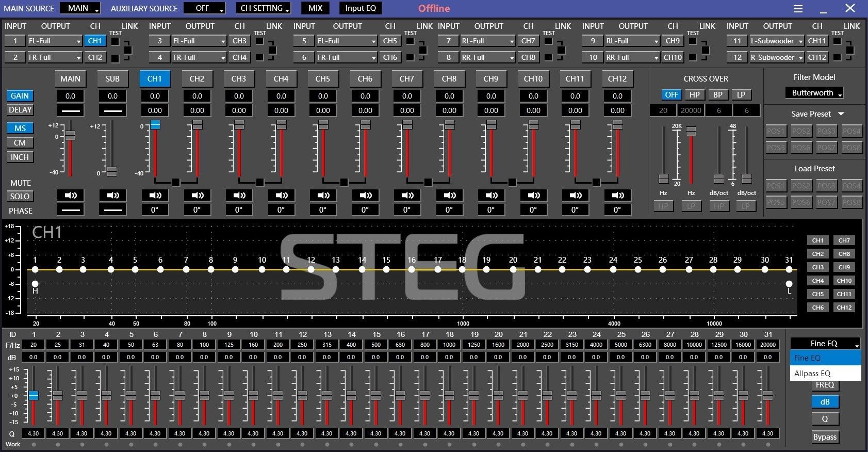This screenshot has height=452, width=868.
Task: Enable the TEST checkbox for CH1
Action: click(x=115, y=41)
